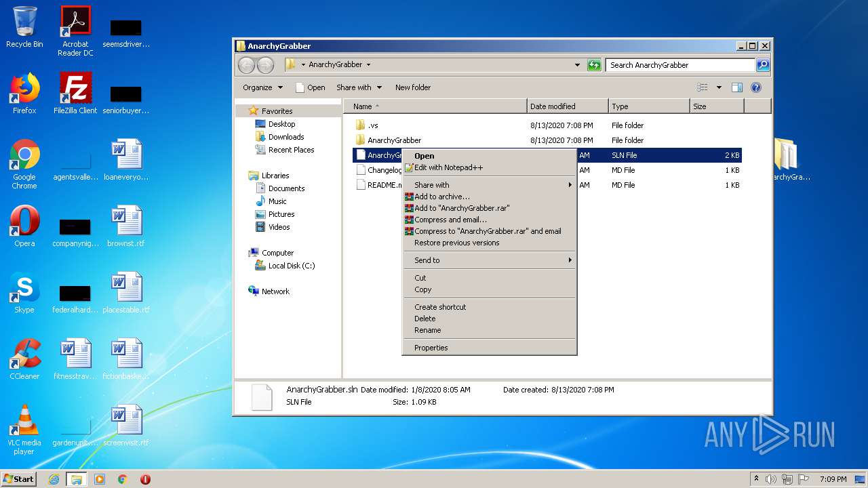868x488 pixels.
Task: Sort by Date modified column header
Action: point(568,106)
